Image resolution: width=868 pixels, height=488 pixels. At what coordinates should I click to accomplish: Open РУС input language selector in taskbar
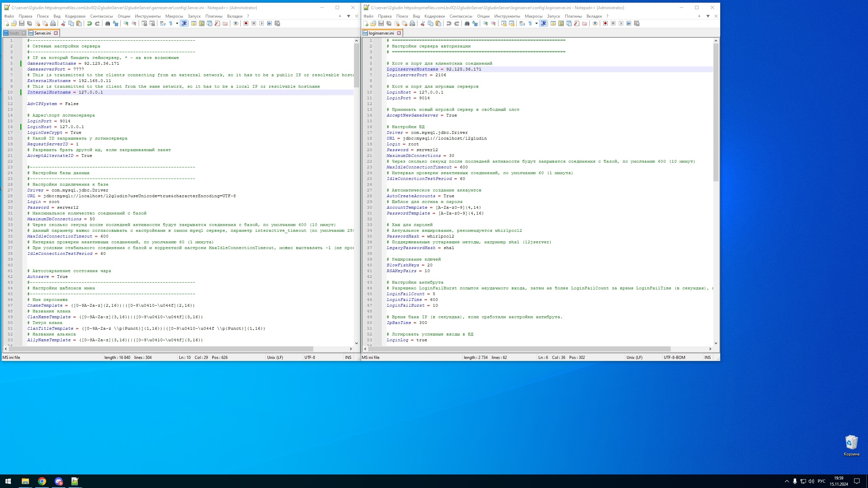[x=821, y=481]
